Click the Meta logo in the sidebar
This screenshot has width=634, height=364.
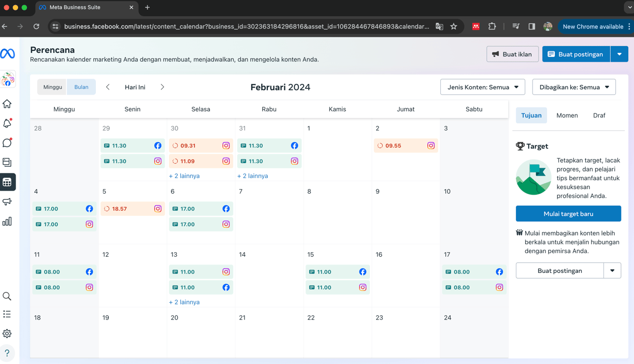tap(7, 53)
